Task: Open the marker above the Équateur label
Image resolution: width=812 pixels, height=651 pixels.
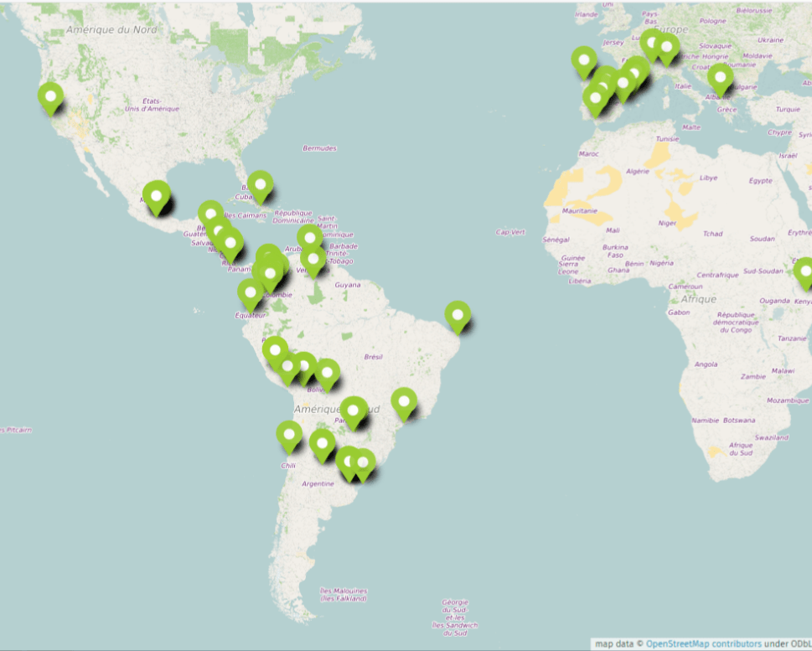Action: [250, 293]
